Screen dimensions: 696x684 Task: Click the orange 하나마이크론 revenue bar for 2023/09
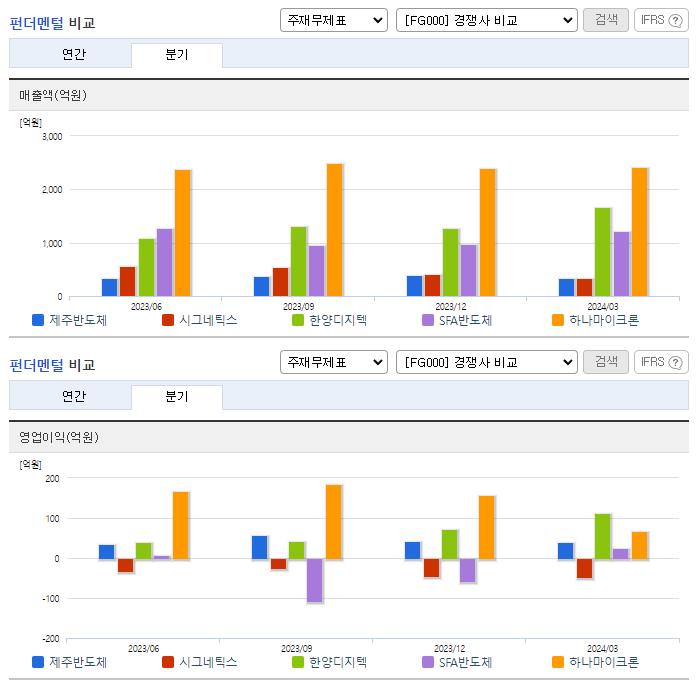pyautogui.click(x=335, y=230)
